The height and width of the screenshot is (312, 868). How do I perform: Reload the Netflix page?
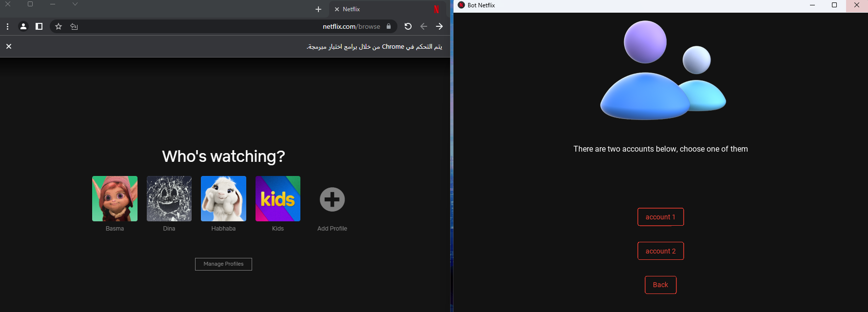coord(408,26)
